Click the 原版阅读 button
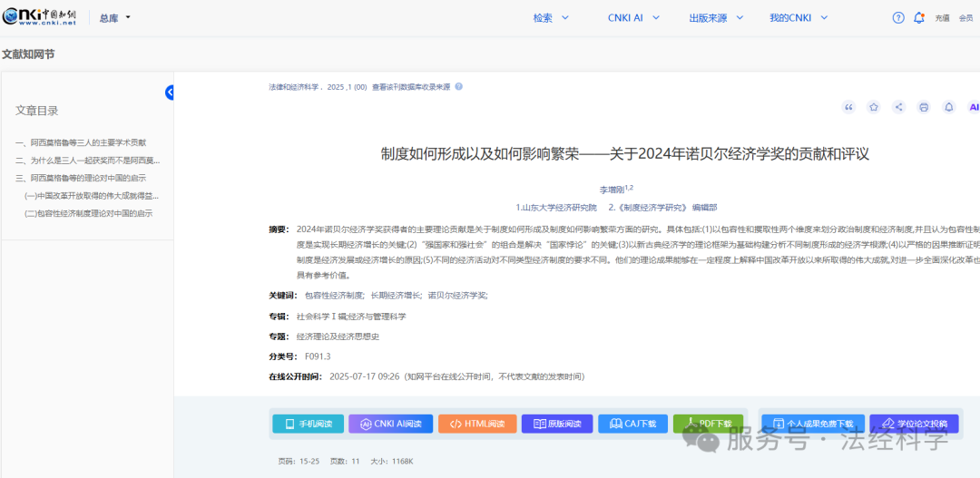The height and width of the screenshot is (478, 980). click(x=557, y=424)
